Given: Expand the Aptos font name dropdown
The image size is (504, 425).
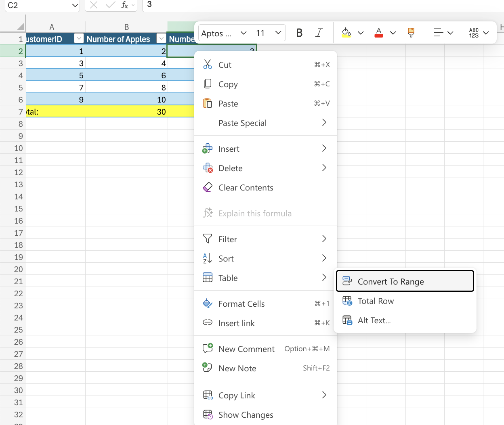Looking at the screenshot, I should (243, 33).
